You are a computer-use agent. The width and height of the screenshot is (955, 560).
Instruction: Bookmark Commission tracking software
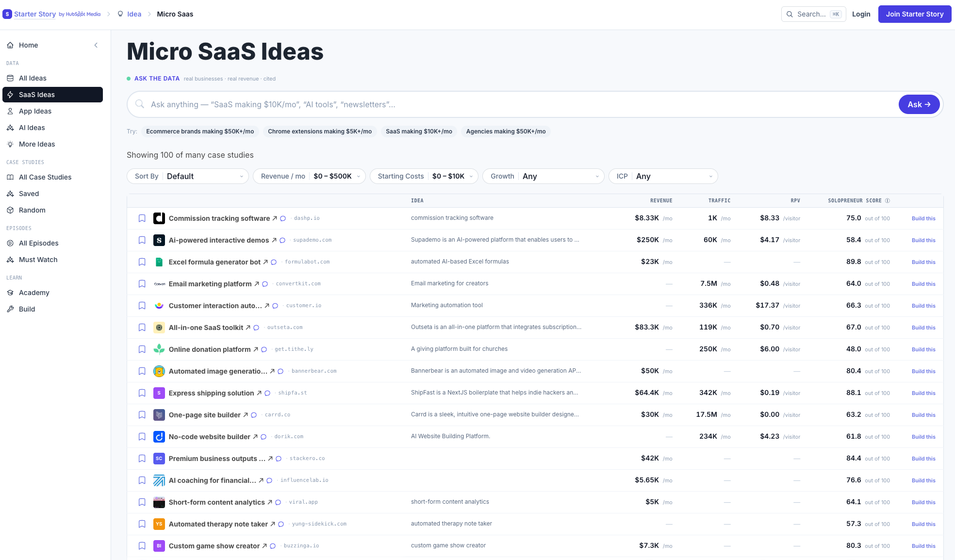coord(142,218)
